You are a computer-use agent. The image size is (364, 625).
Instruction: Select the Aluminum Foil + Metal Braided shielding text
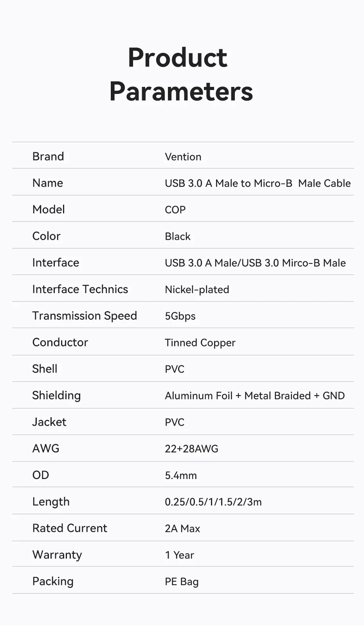(238, 396)
